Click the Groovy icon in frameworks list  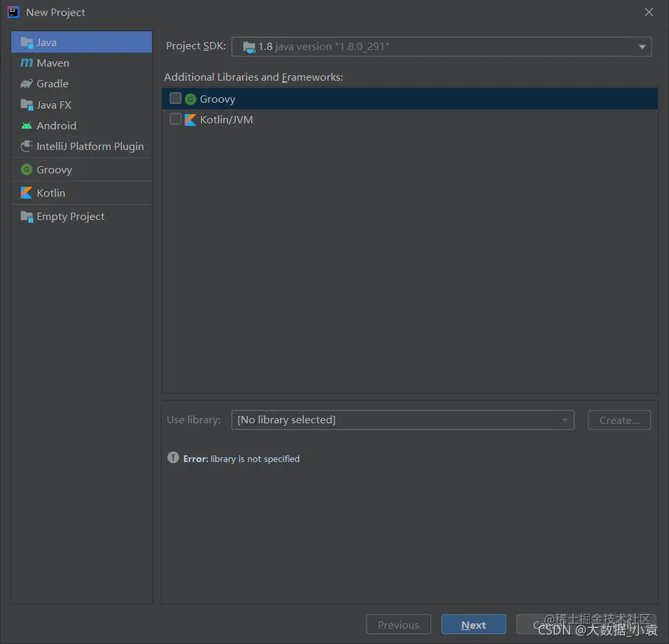191,99
